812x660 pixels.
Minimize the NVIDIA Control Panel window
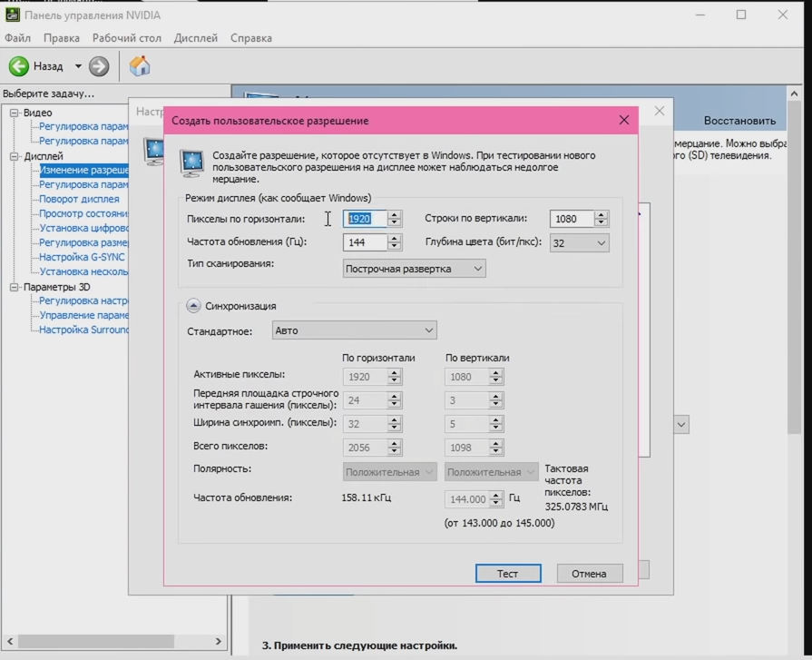click(700, 15)
